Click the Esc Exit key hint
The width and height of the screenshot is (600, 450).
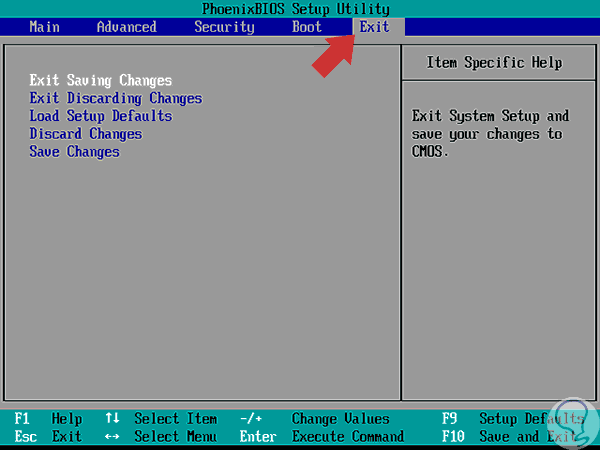(48, 436)
